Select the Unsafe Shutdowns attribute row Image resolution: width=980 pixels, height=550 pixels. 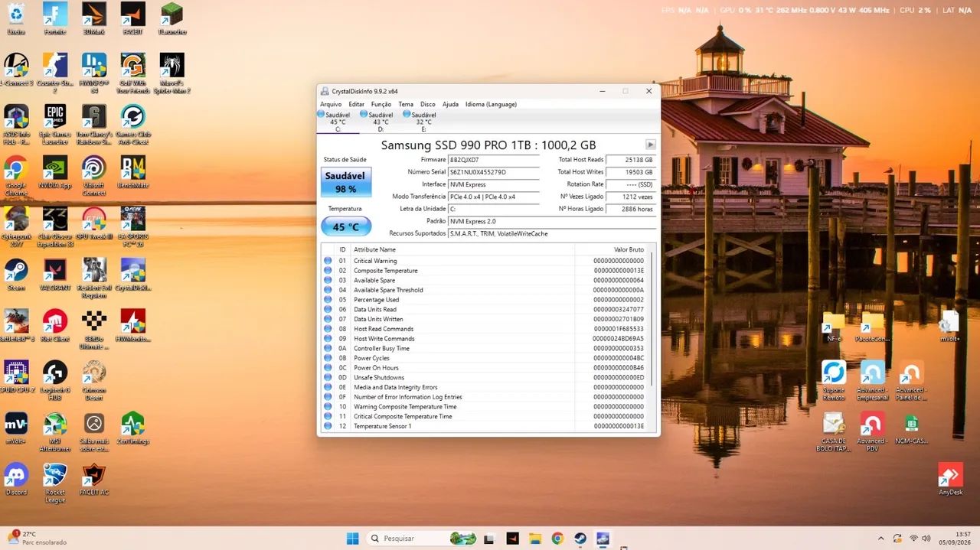click(485, 377)
